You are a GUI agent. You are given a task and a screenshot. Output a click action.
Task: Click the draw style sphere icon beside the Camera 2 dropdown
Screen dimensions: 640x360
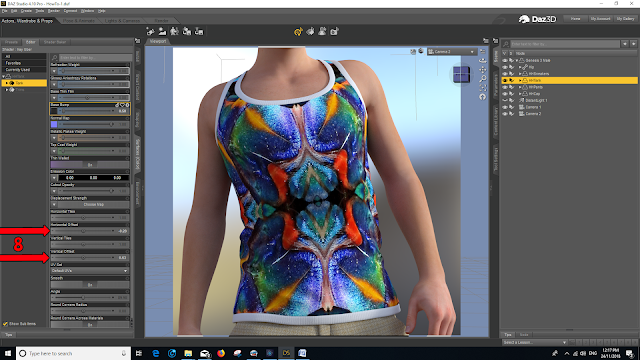[x=421, y=51]
